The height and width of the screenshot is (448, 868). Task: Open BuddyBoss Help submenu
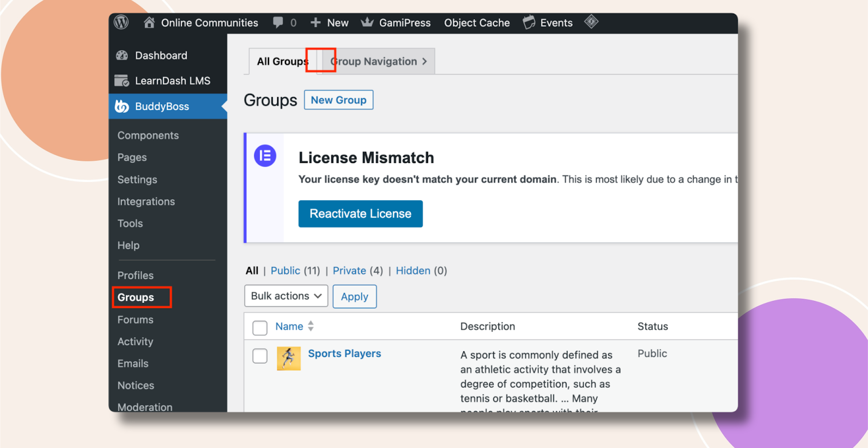[x=129, y=245]
